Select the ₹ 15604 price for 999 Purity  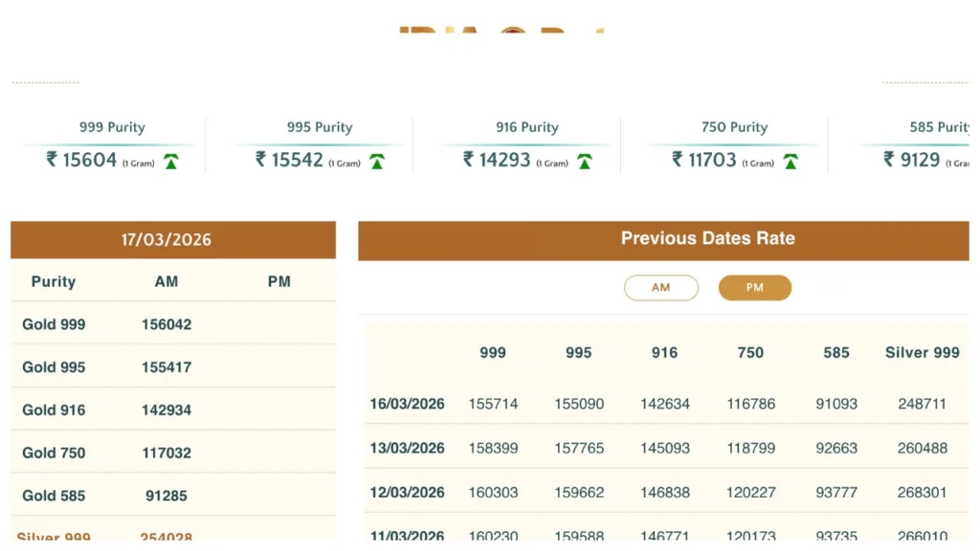pyautogui.click(x=82, y=160)
